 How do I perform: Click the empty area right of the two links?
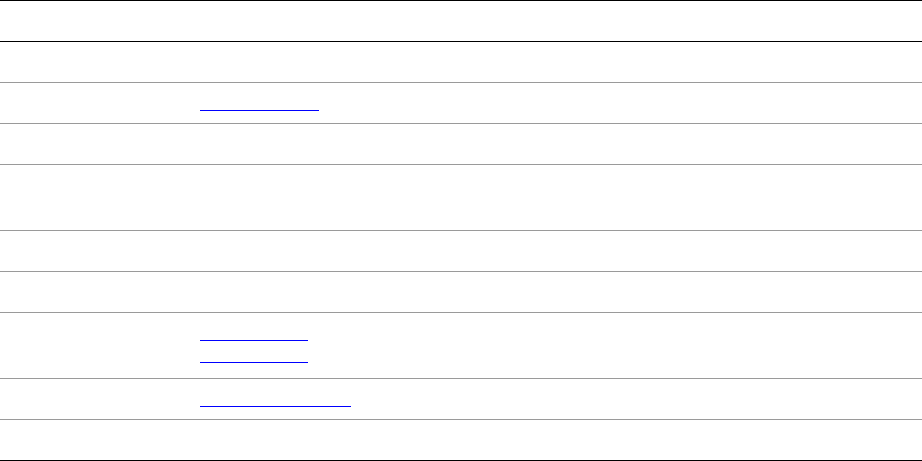[600, 346]
